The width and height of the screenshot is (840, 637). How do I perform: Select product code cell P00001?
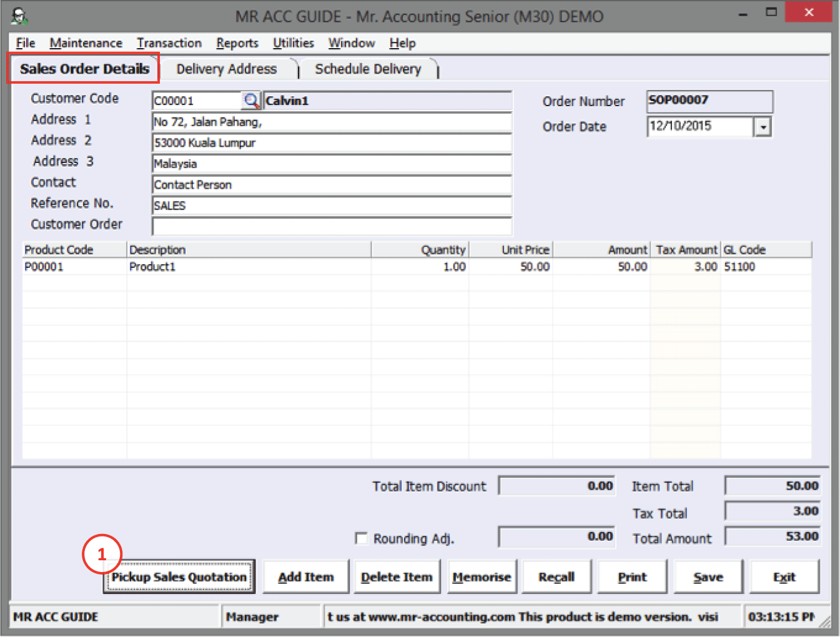74,267
